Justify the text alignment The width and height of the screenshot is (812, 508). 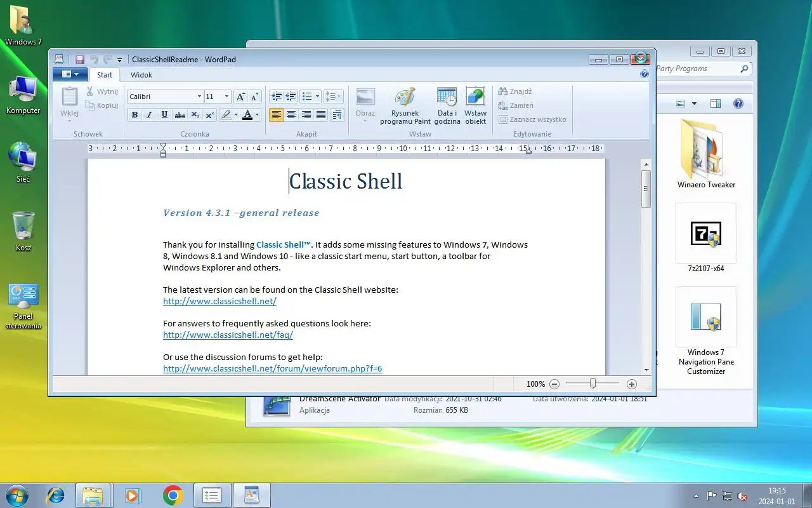click(x=322, y=115)
